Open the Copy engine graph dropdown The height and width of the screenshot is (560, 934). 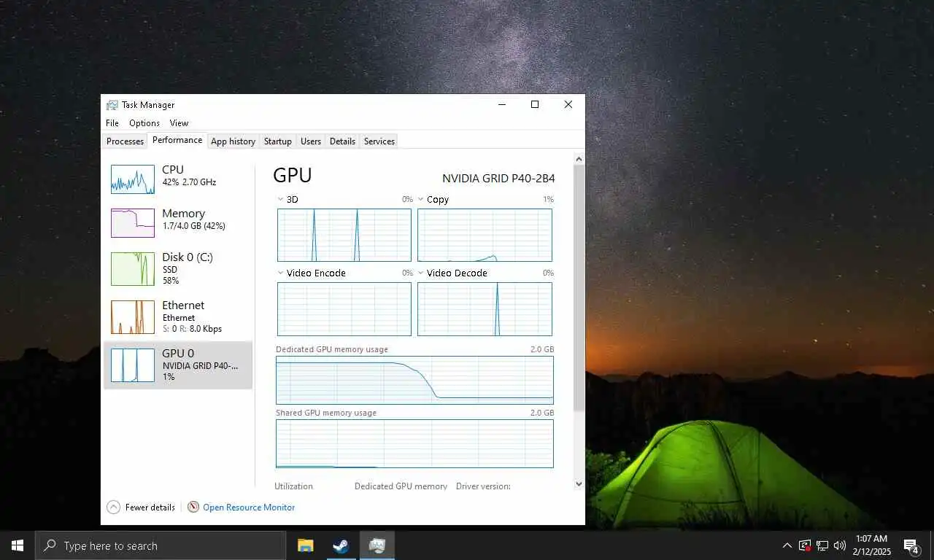click(421, 199)
